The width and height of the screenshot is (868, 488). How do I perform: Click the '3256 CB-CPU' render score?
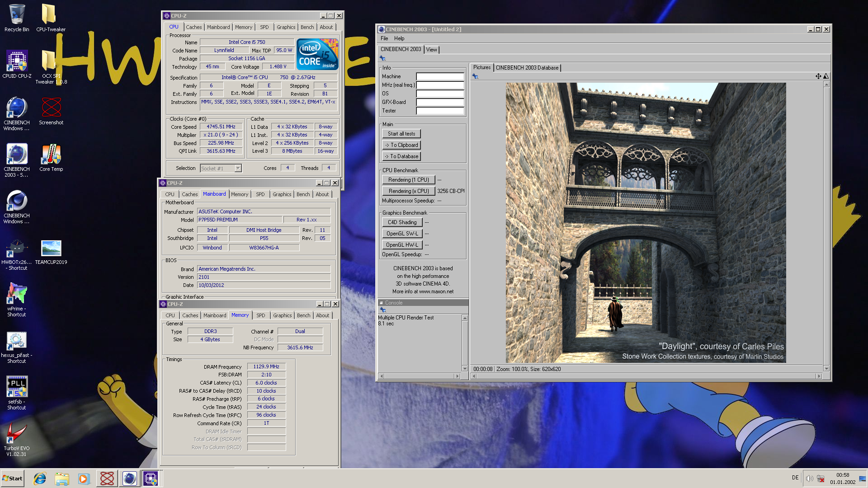pos(451,191)
